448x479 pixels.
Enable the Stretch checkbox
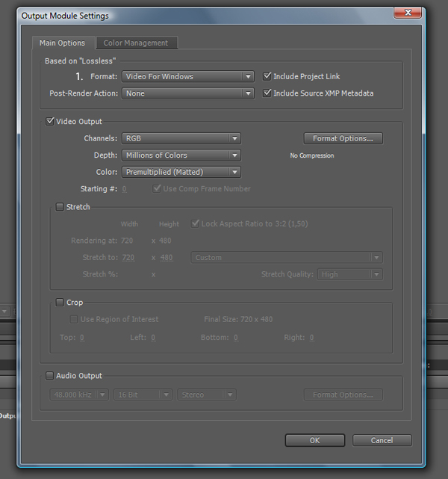[60, 207]
